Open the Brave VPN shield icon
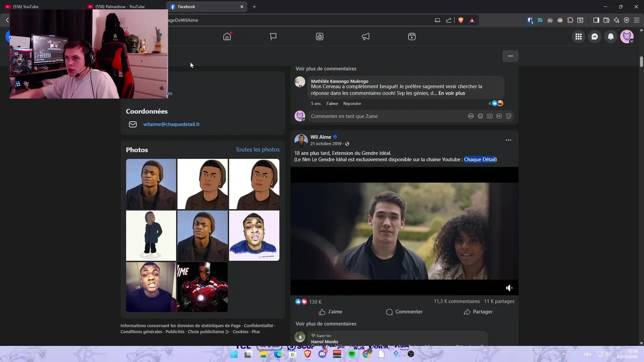The image size is (644, 362). [626, 20]
